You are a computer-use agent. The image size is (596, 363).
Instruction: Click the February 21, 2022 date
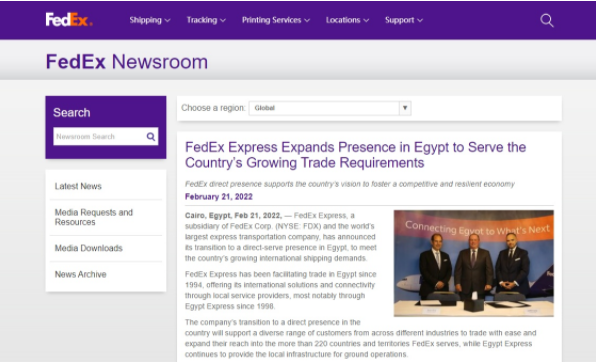point(219,197)
